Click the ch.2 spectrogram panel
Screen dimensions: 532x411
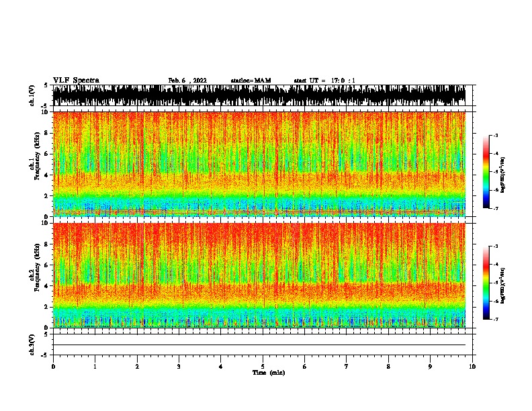259,275
